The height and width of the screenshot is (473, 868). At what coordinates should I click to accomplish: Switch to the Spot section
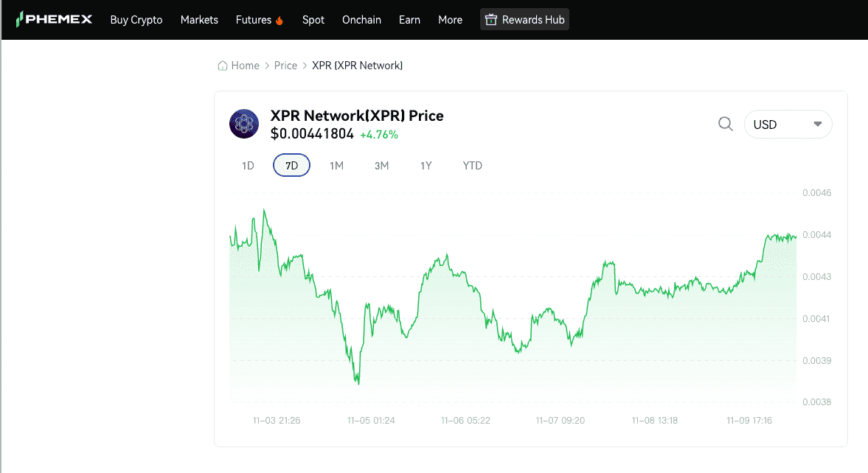[313, 20]
